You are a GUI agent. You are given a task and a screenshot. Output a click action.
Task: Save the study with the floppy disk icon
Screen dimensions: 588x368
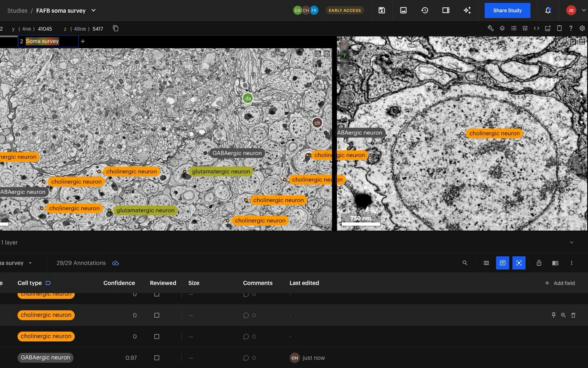click(382, 10)
